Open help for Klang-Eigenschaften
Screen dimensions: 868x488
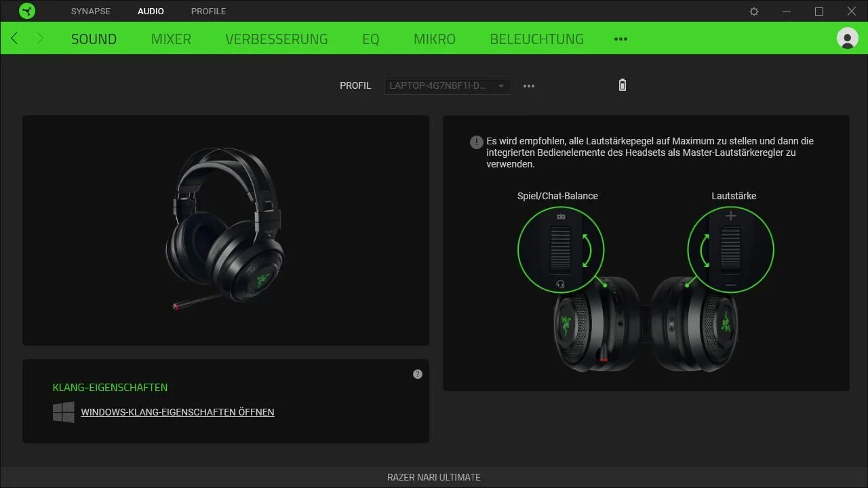pos(418,374)
